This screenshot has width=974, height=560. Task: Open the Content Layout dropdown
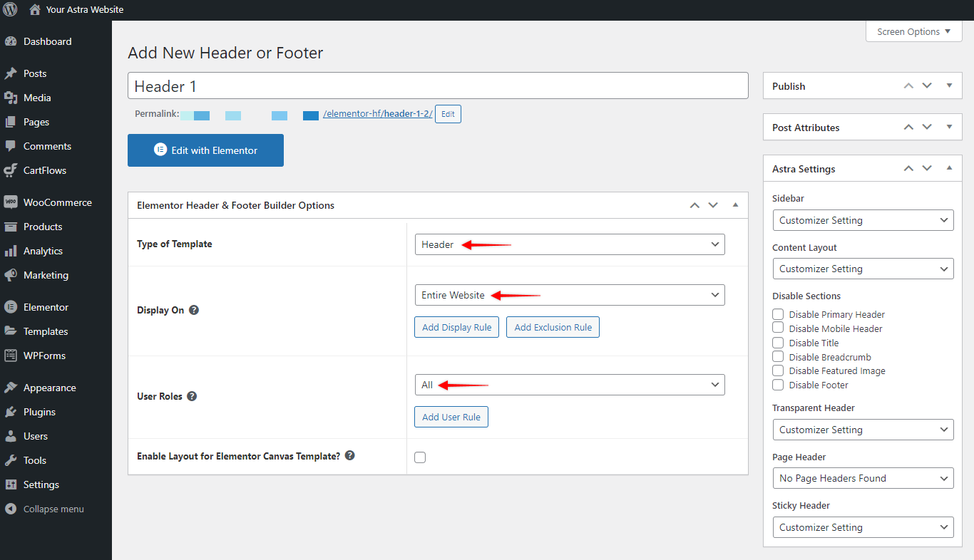(x=863, y=269)
